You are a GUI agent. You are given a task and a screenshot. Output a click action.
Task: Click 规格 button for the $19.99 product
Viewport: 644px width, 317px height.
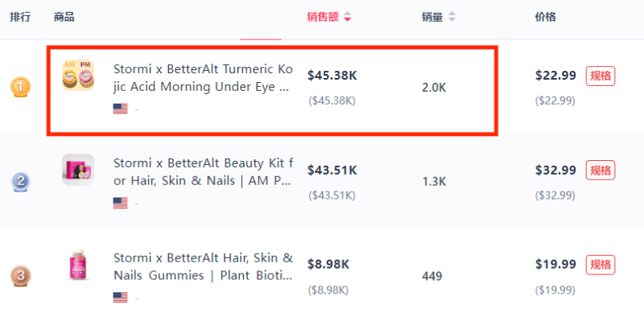[601, 265]
